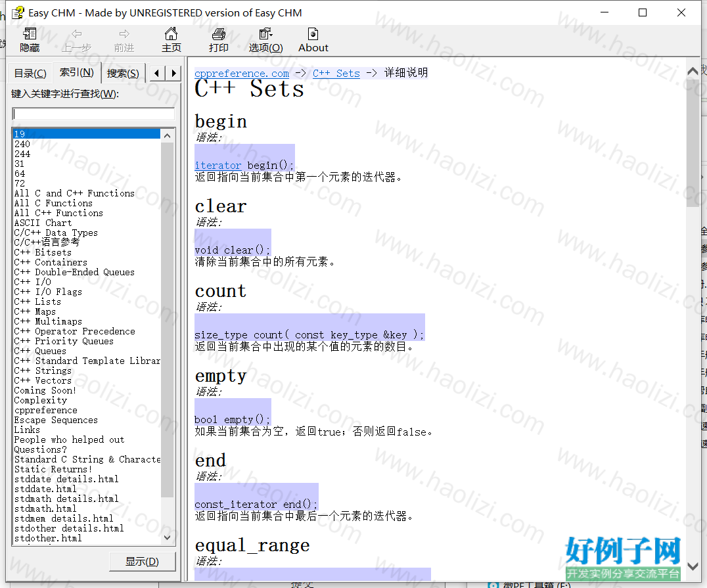Switch to the 搜索(S) search tab
The image size is (707, 588).
(123, 74)
